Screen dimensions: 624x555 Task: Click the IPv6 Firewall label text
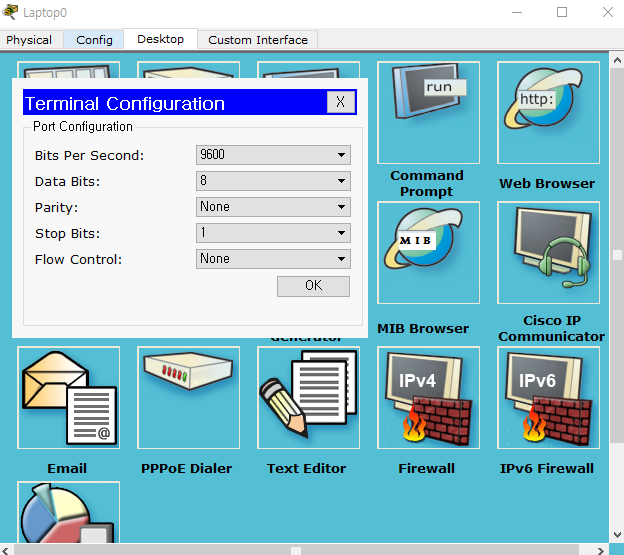tap(547, 468)
